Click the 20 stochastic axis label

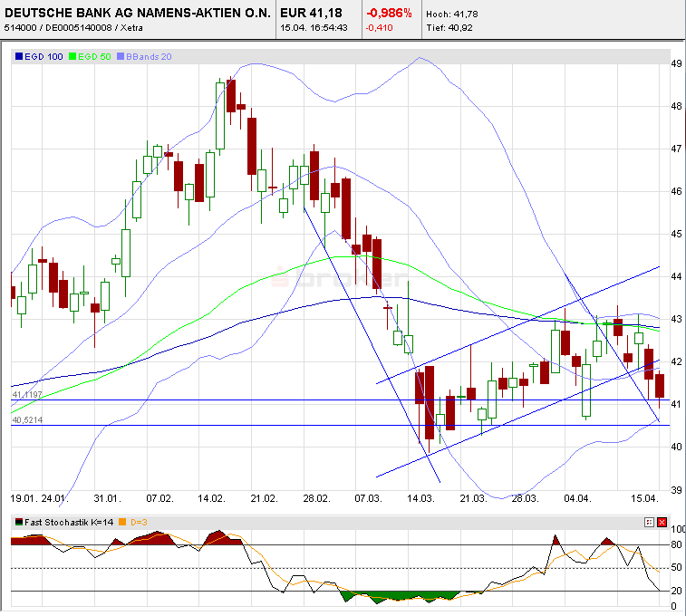(x=676, y=591)
